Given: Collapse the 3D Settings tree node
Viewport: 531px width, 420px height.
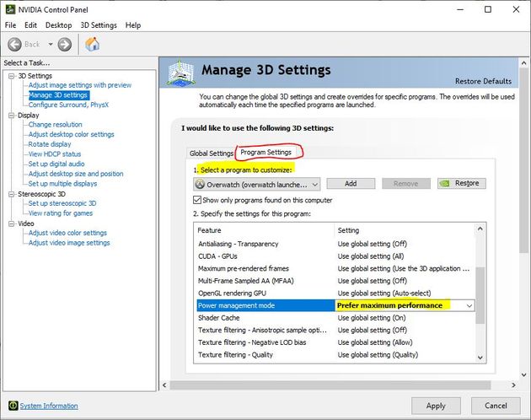Looking at the screenshot, I should (11, 76).
